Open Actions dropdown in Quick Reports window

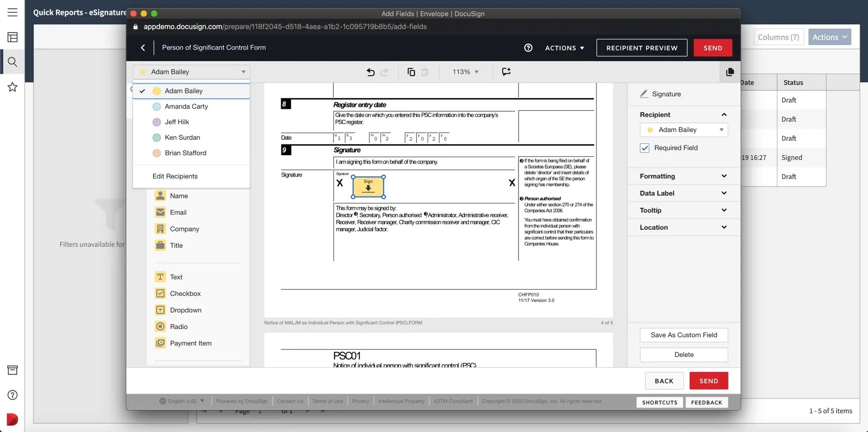tap(830, 37)
